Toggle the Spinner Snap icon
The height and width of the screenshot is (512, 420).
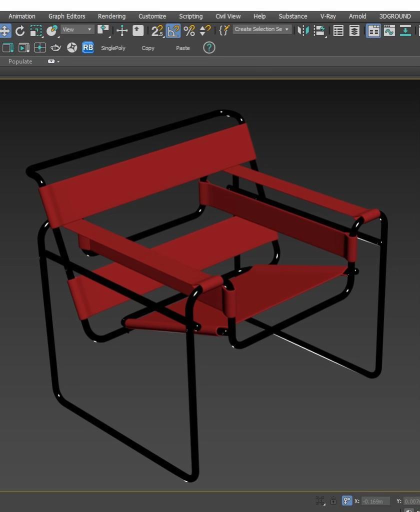click(205, 31)
